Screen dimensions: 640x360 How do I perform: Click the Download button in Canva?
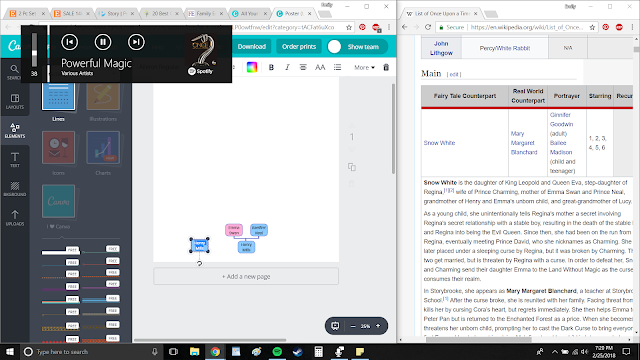click(x=252, y=47)
